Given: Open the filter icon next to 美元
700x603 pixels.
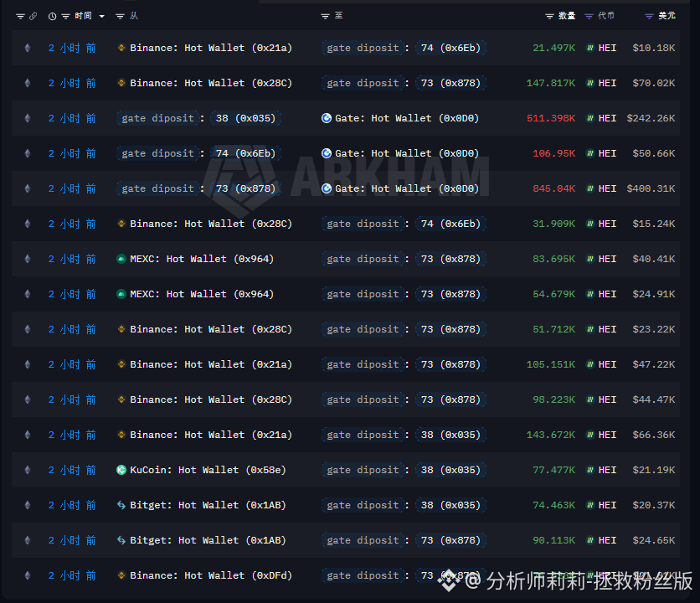Looking at the screenshot, I should tap(649, 17).
